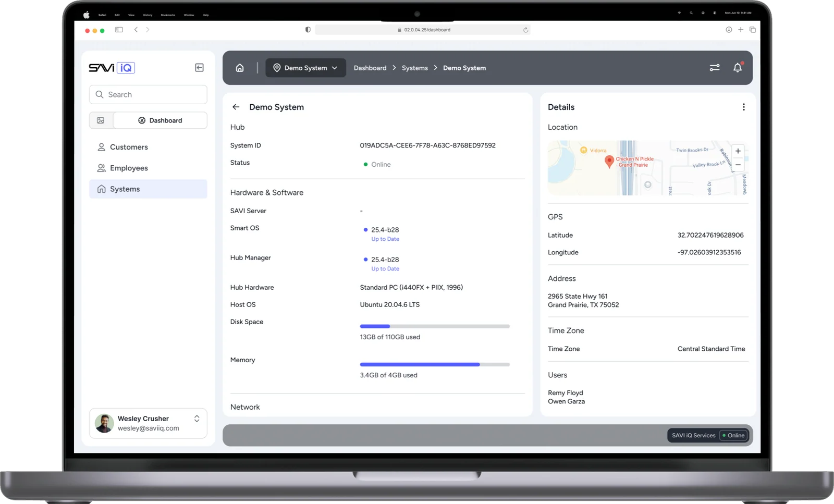Click the Smart OS Up to Date link

tap(385, 239)
